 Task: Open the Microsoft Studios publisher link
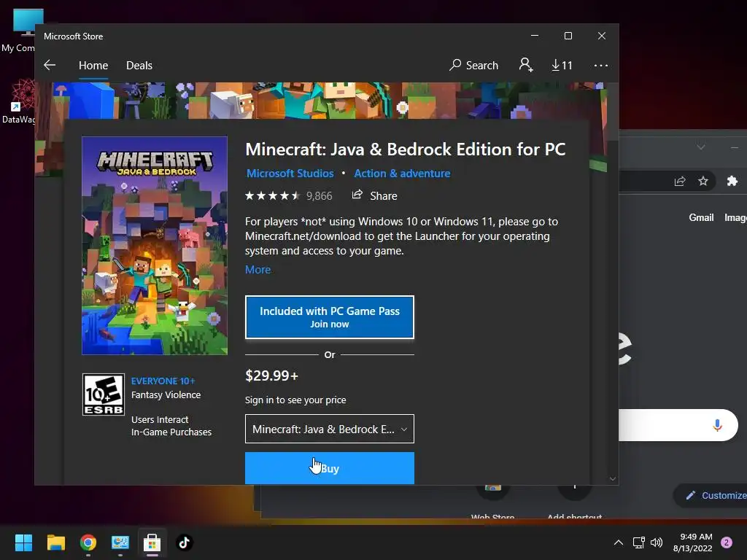(290, 174)
